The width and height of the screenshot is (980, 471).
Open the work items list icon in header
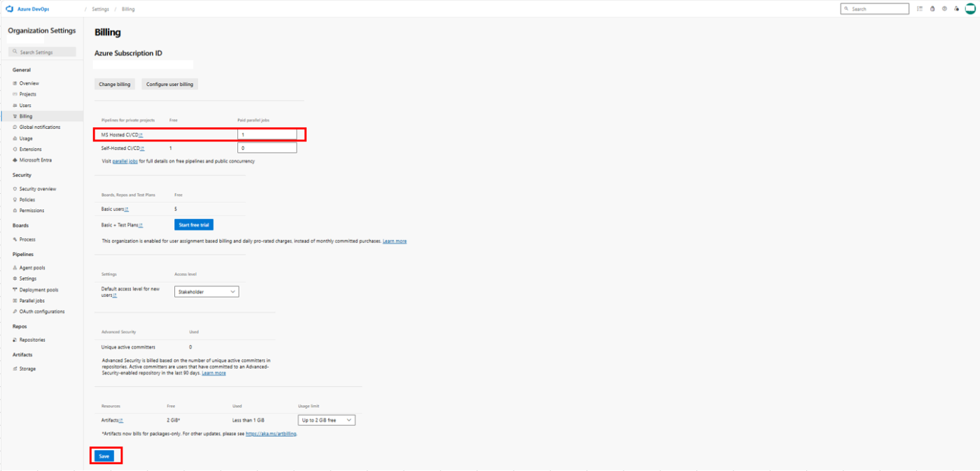[x=920, y=9]
